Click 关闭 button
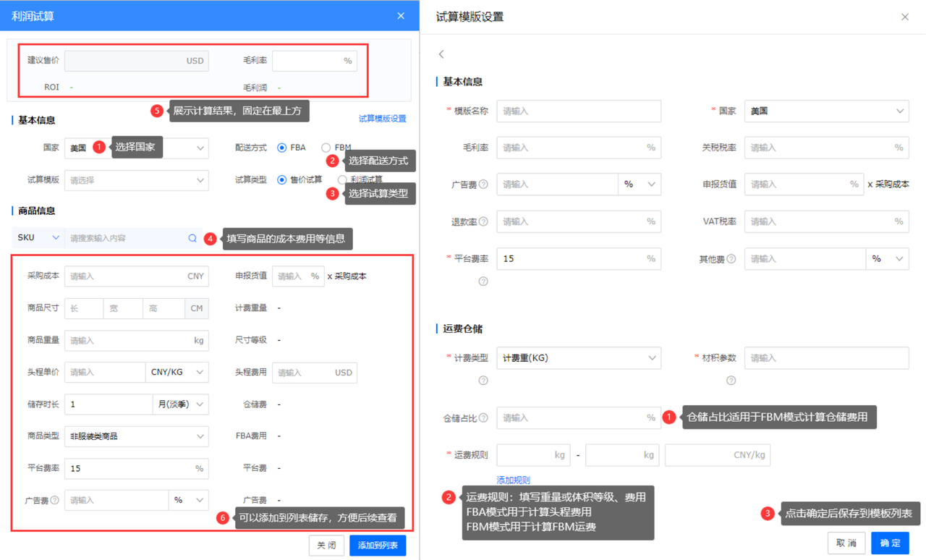926x560 pixels. 326,546
